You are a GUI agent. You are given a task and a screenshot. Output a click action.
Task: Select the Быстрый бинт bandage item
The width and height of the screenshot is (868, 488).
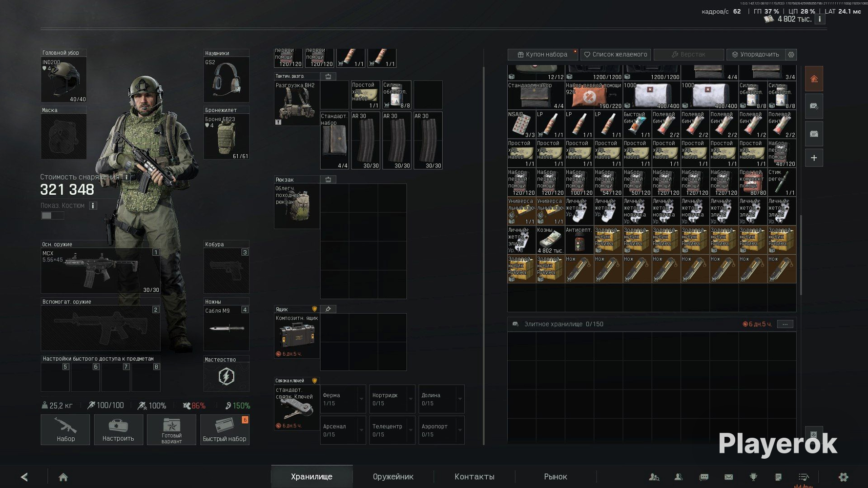pyautogui.click(x=637, y=124)
